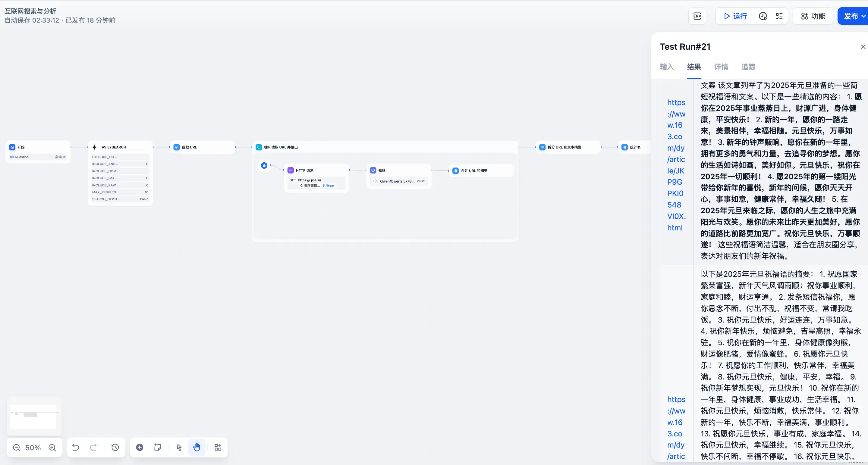Viewport: 868px width, 465px height.
Task: Select the 统计表 node icon
Action: pyautogui.click(x=624, y=147)
